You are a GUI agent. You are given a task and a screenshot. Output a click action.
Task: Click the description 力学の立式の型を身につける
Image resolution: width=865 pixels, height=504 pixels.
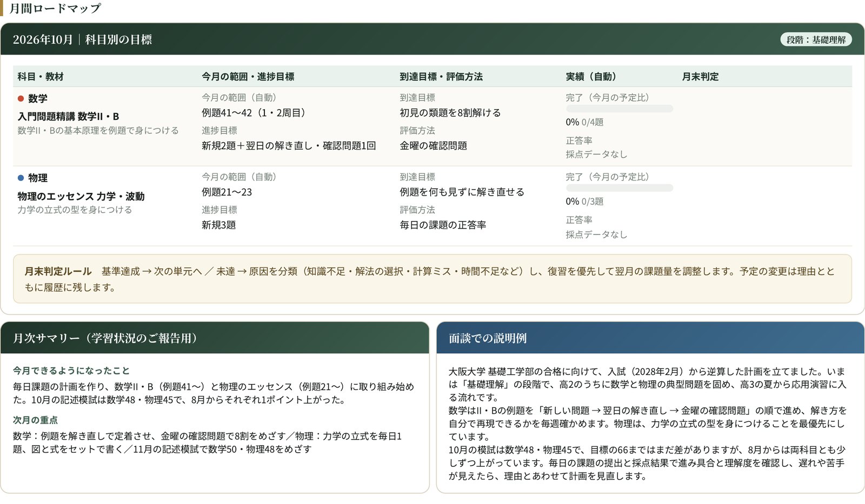75,210
